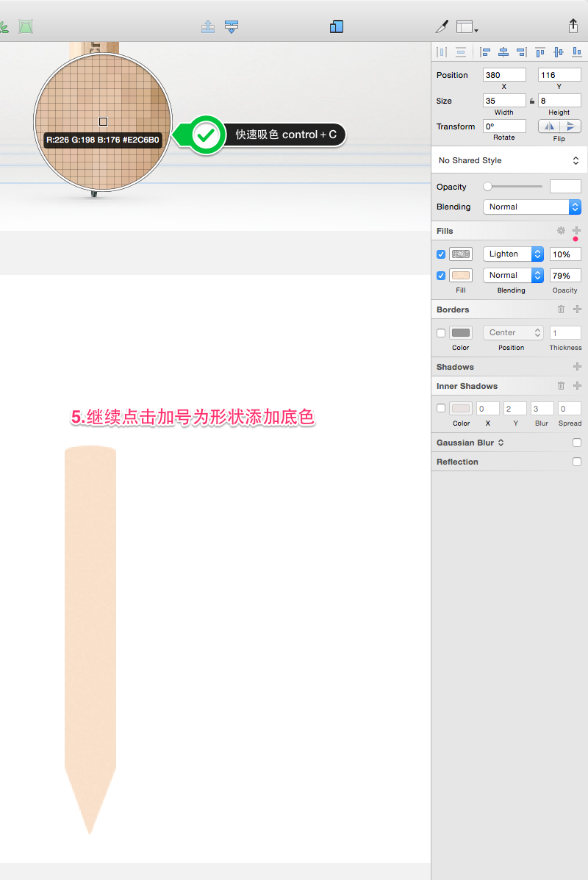Flip the layer vertically
This screenshot has width=588, height=880.
570,126
